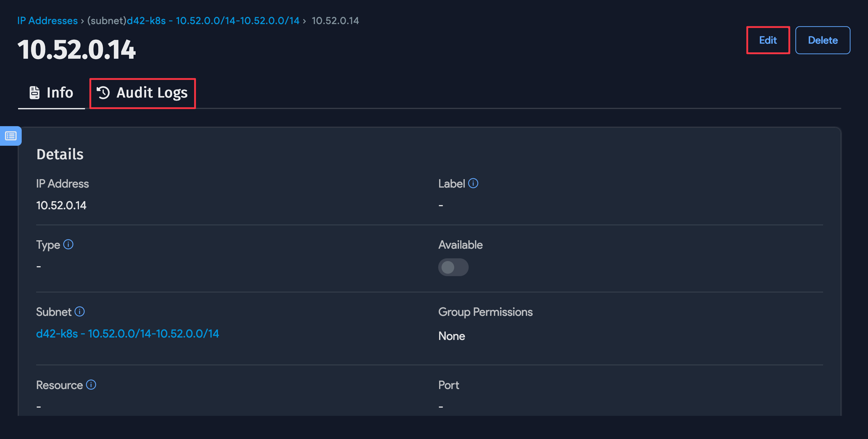
Task: Click the info icon beside Label
Action: click(473, 183)
